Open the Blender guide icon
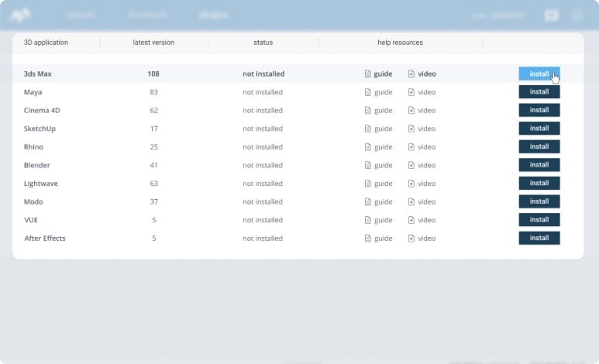 (x=367, y=166)
